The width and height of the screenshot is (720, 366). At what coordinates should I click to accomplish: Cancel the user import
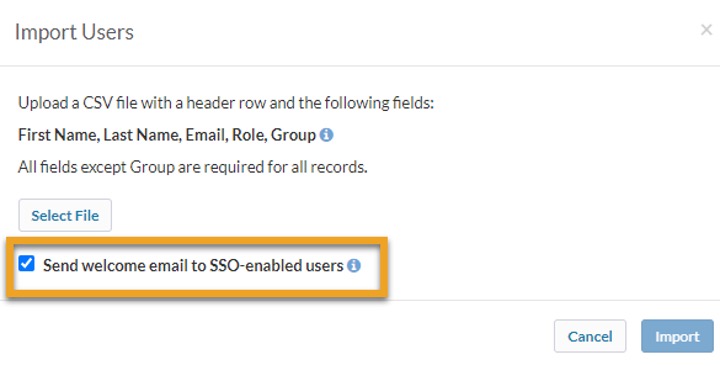tap(590, 336)
